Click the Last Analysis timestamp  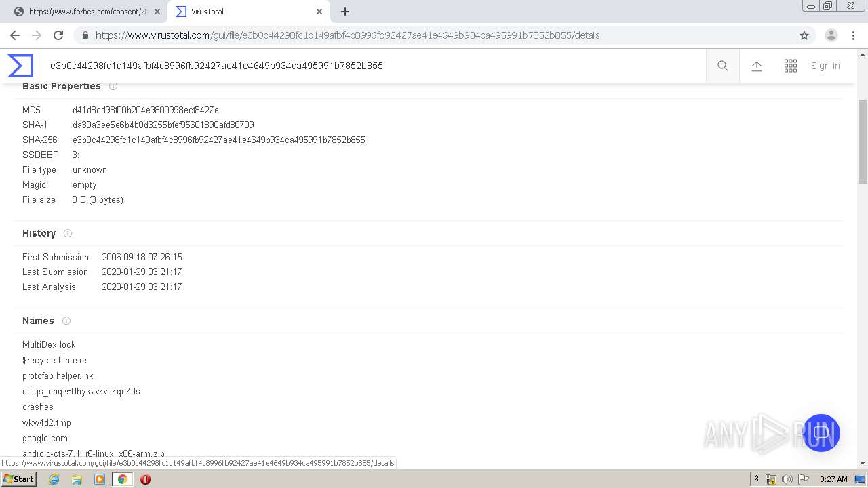tap(142, 287)
